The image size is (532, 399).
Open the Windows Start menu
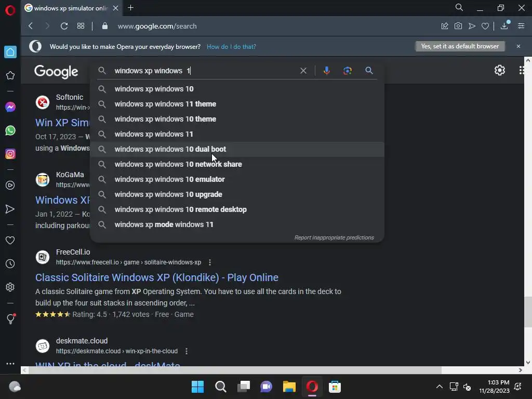tap(197, 387)
